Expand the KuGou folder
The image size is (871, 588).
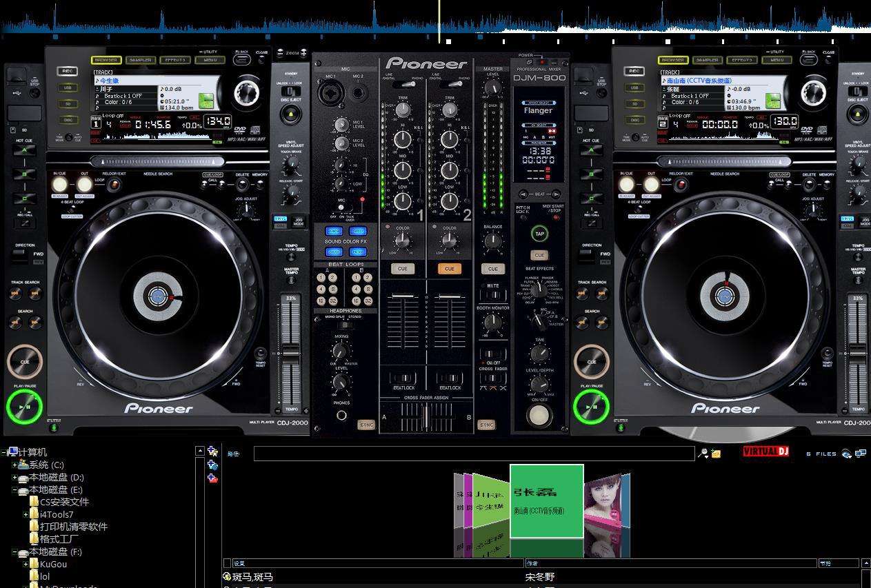tap(26, 564)
